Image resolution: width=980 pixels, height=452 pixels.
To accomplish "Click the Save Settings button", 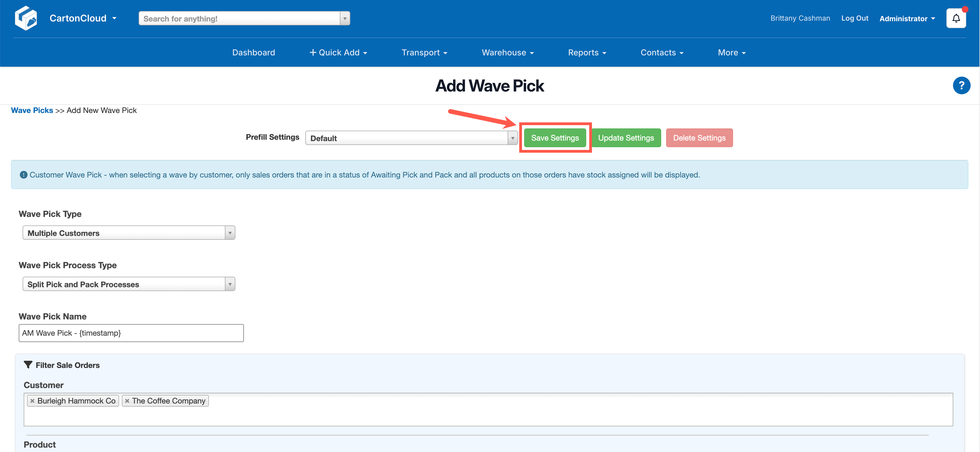I will [555, 138].
